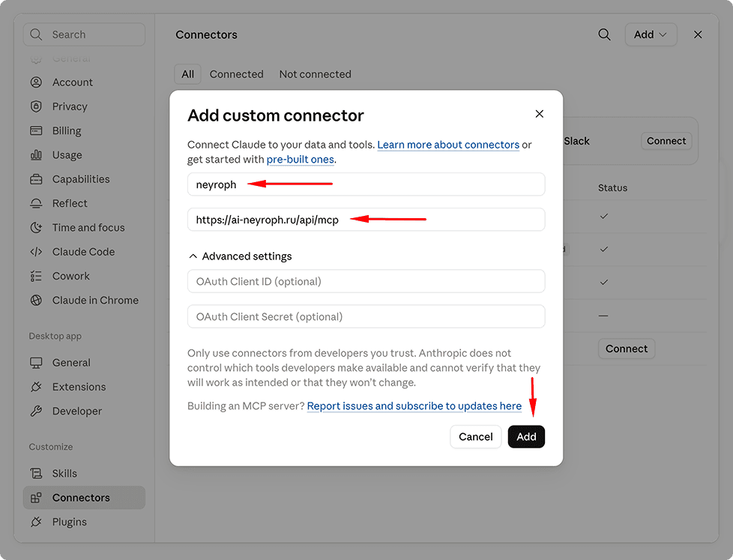Screen dimensions: 733x560
Task: Open the Plugins page under Customize
Action: tap(84, 522)
